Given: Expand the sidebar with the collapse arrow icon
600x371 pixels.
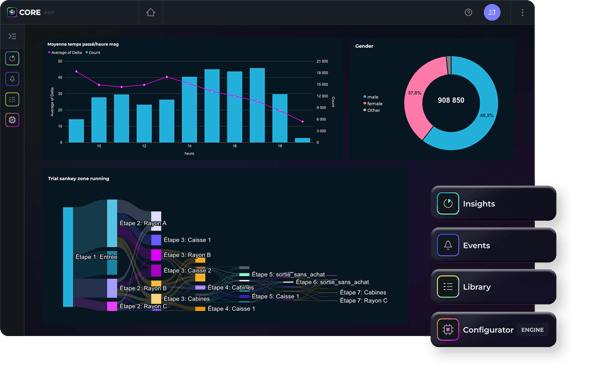Looking at the screenshot, I should 12,36.
